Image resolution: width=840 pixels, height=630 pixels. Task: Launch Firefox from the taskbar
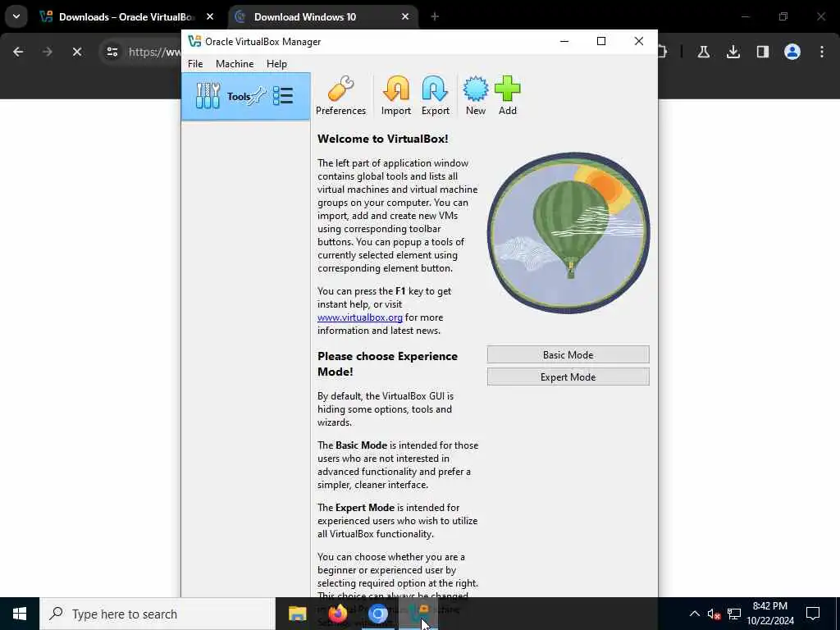(337, 614)
